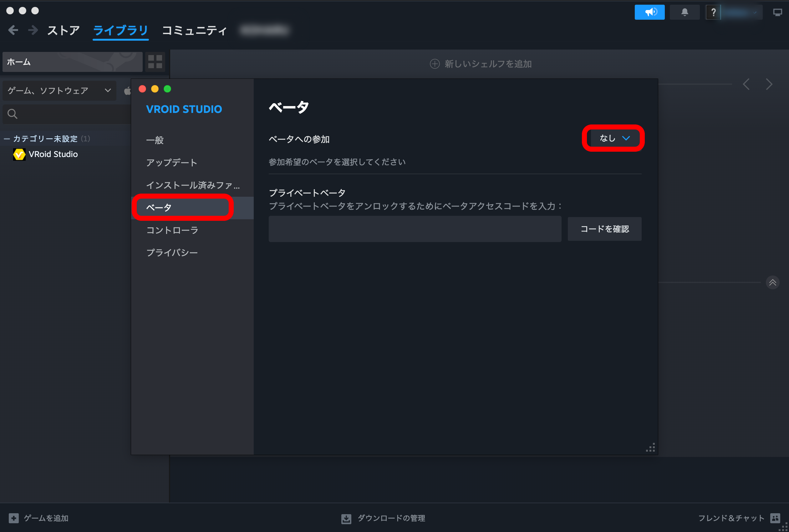Click the properties window resize grip
Image resolution: width=789 pixels, height=532 pixels.
[650, 448]
